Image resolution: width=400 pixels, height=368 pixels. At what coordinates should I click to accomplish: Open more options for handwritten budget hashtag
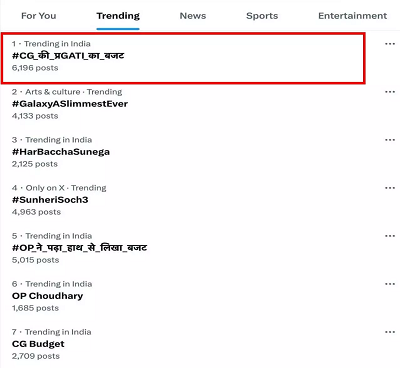390,236
